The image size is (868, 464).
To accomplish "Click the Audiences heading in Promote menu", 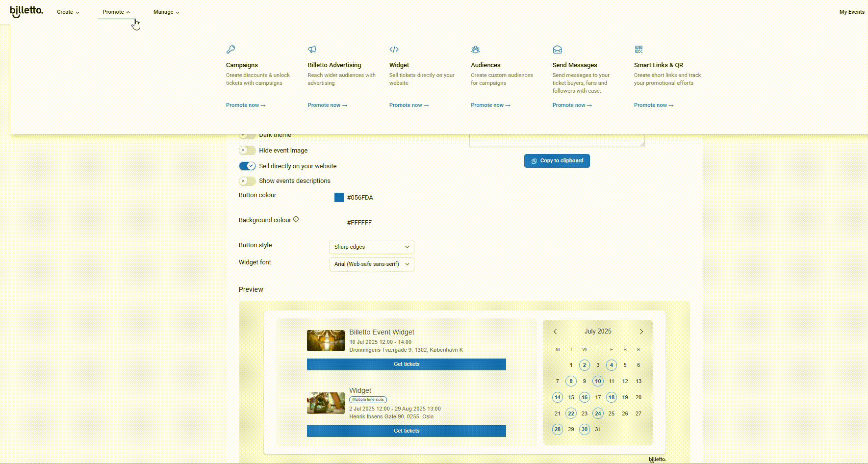I will pos(485,65).
